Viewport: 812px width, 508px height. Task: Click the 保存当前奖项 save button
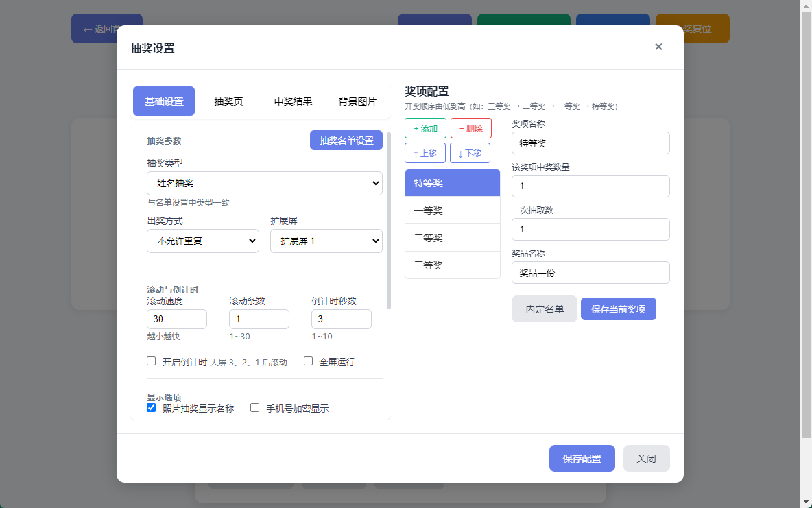(x=618, y=309)
